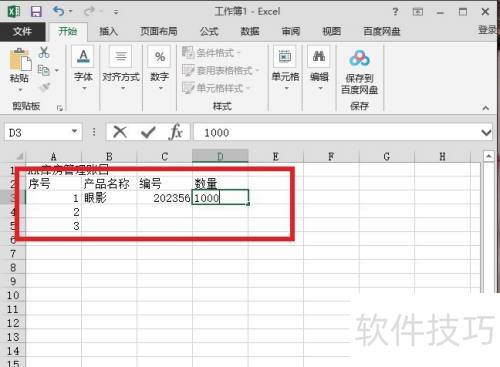Collapse the ribbon with the up arrow

(x=486, y=108)
